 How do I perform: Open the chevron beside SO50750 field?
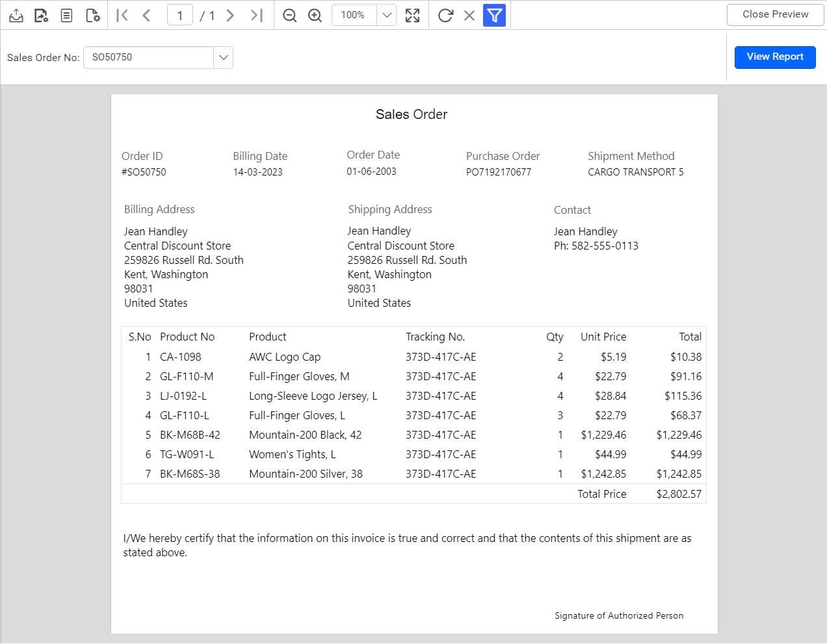pyautogui.click(x=223, y=57)
